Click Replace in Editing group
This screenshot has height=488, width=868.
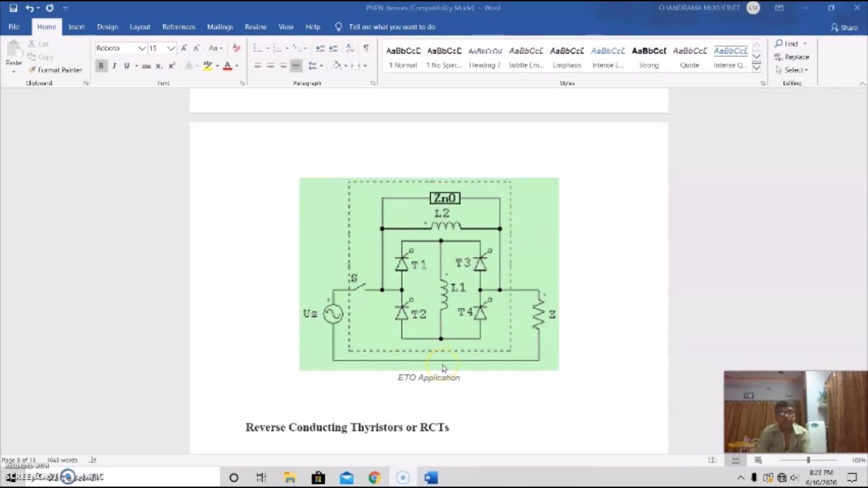pyautogui.click(x=792, y=57)
